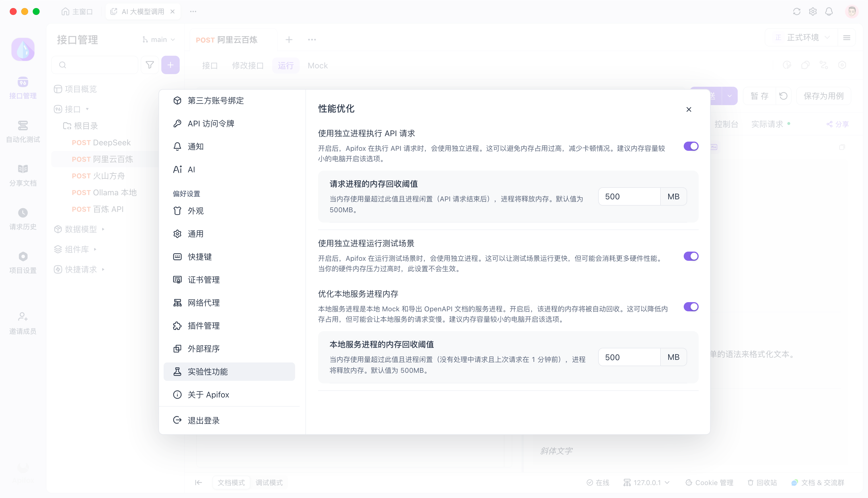Click the 第三方账号绑定 cube icon

(177, 101)
